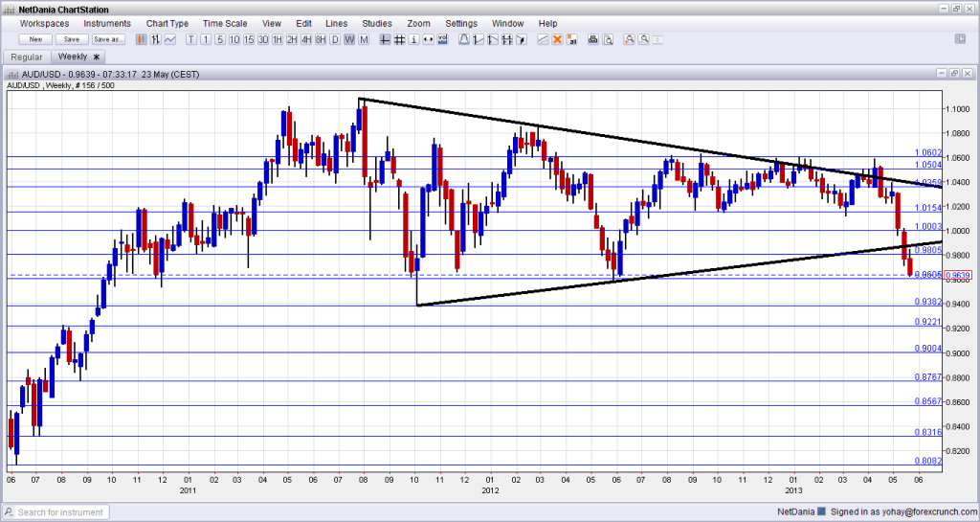
Task: Click the delete all lines icon
Action: tap(572, 39)
